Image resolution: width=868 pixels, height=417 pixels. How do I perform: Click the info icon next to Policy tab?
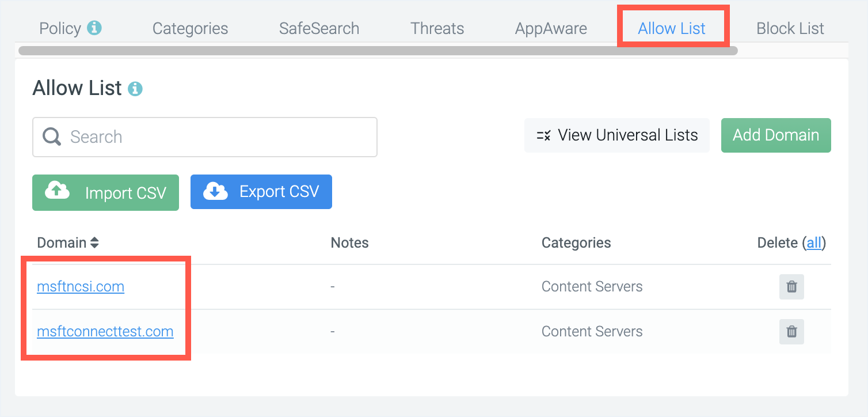click(x=94, y=27)
